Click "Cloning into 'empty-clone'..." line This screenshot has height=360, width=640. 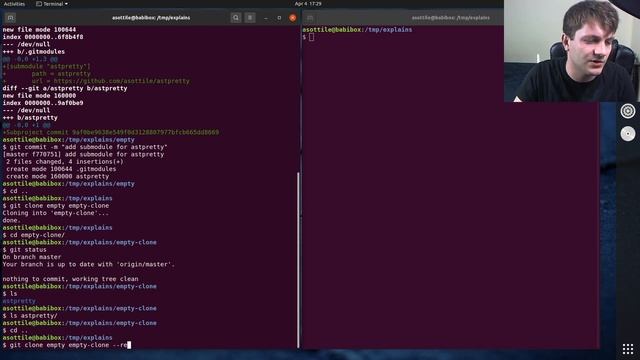point(56,213)
